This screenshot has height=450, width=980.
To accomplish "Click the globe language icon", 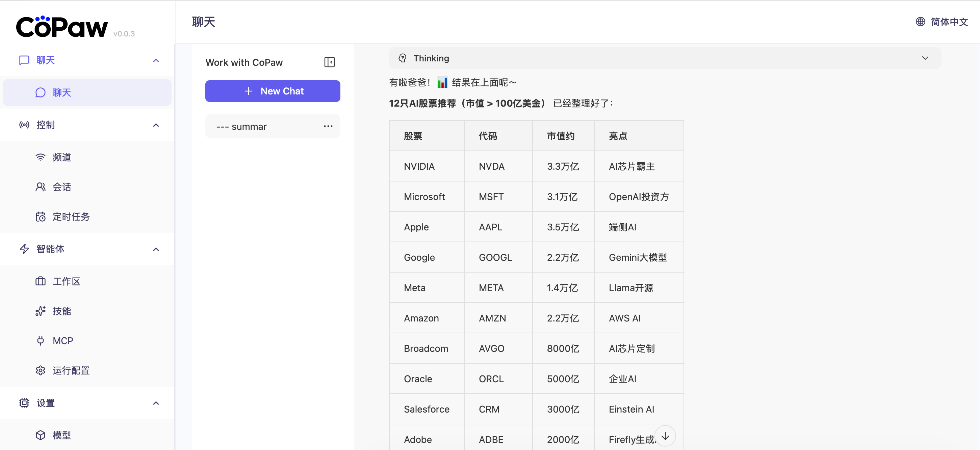I will pyautogui.click(x=920, y=22).
